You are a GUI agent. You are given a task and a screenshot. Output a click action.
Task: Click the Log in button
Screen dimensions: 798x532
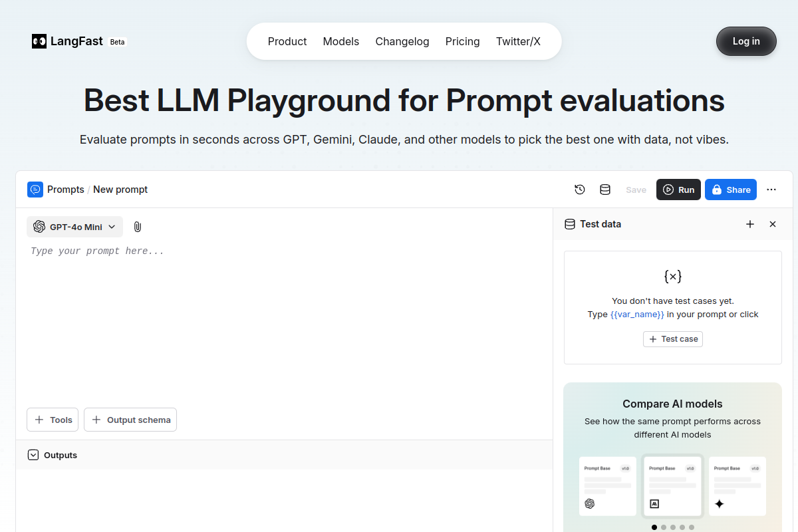point(746,41)
